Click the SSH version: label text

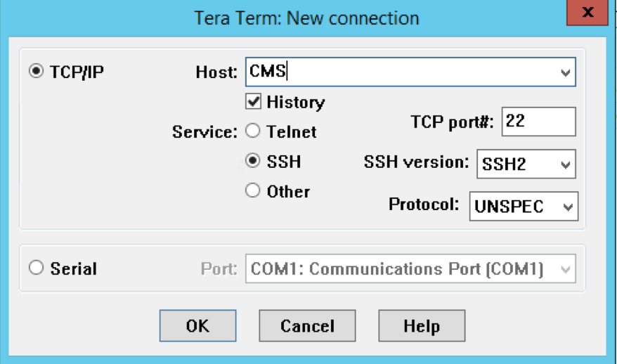pos(416,162)
